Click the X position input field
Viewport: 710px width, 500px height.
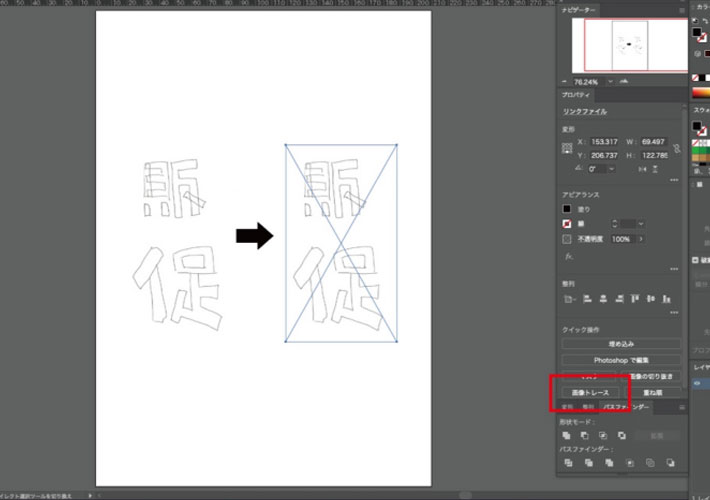tap(605, 142)
